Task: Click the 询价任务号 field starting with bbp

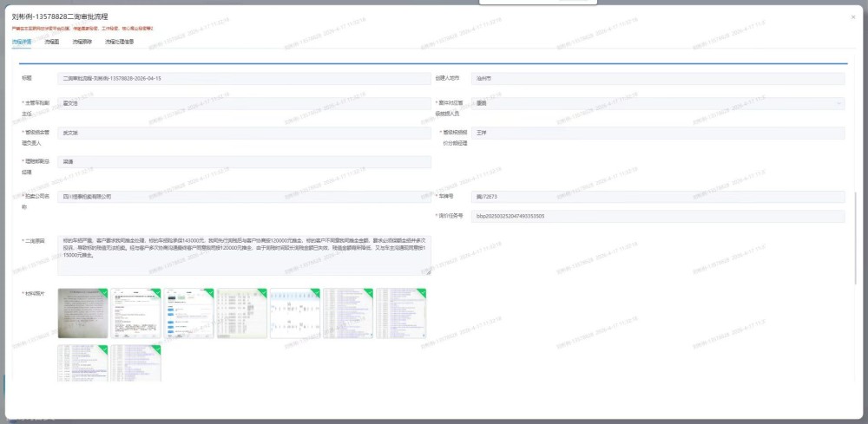Action: pyautogui.click(x=658, y=216)
